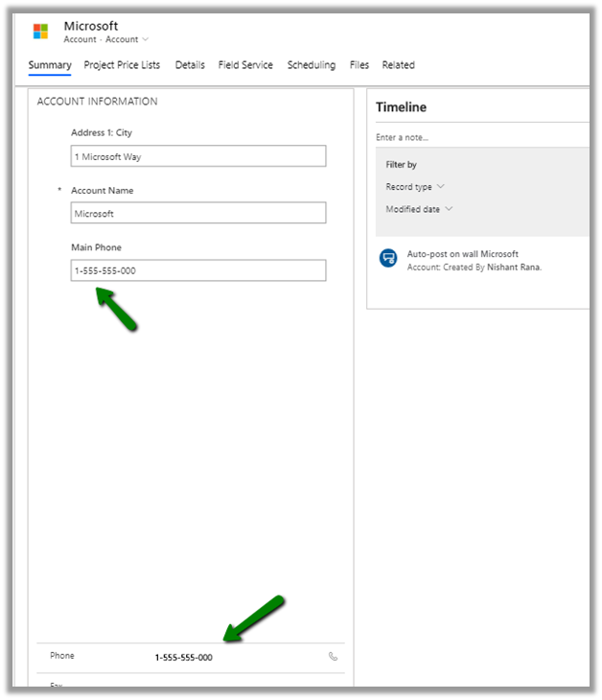Select the Field Service tab
Viewport: 602px width, 700px height.
(245, 65)
